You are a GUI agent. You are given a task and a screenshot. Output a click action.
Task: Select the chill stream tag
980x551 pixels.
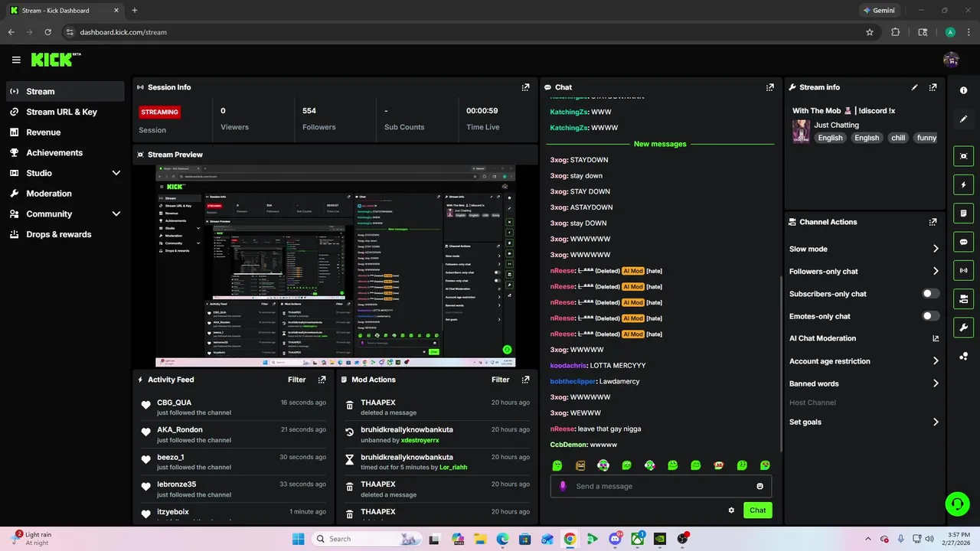[898, 138]
